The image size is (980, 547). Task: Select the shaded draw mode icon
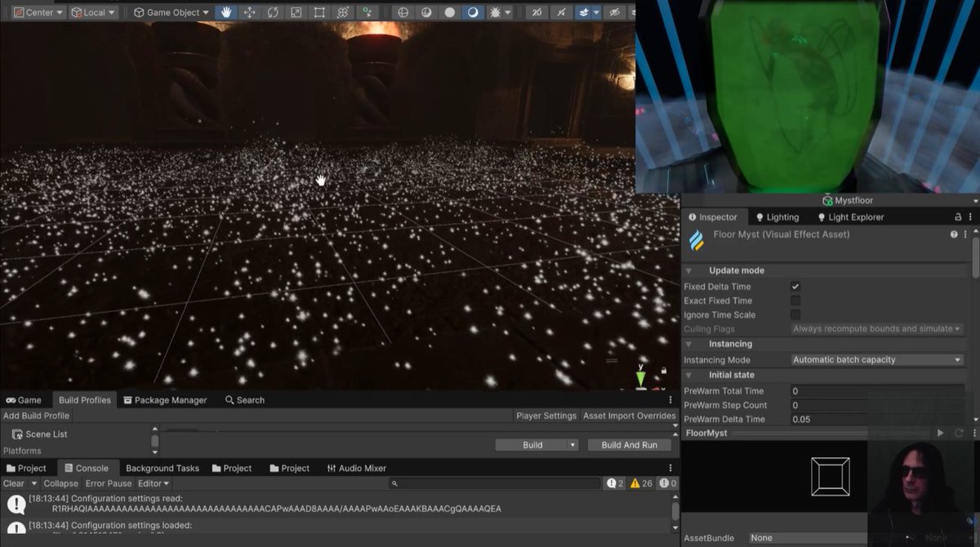473,12
